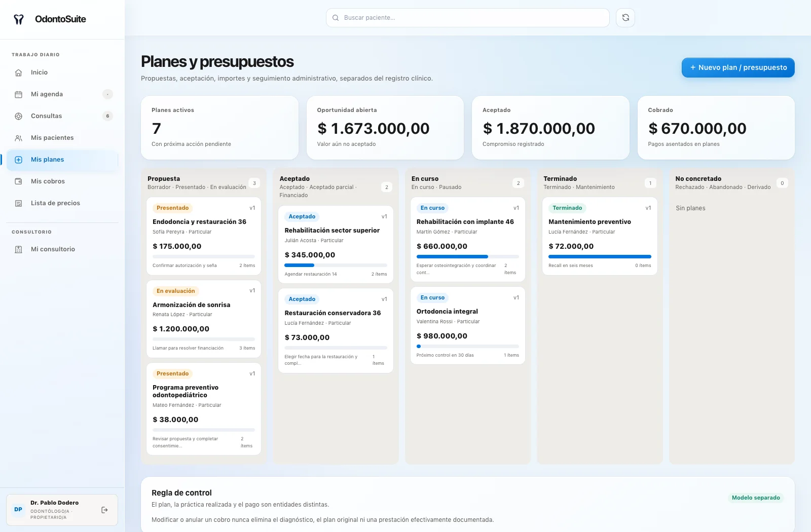Click the building icon for Mi consultorio
811x532 pixels.
(x=19, y=249)
